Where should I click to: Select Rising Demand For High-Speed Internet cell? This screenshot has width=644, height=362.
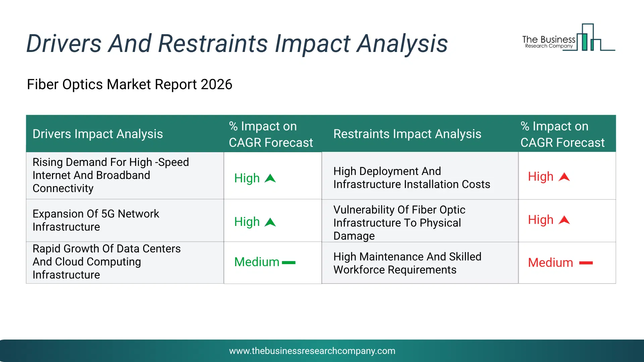pyautogui.click(x=125, y=175)
